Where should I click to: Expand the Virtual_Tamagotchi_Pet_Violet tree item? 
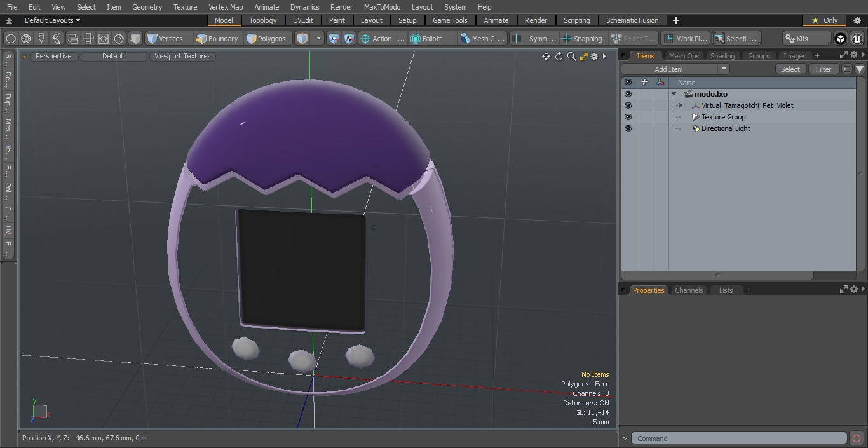click(x=681, y=105)
